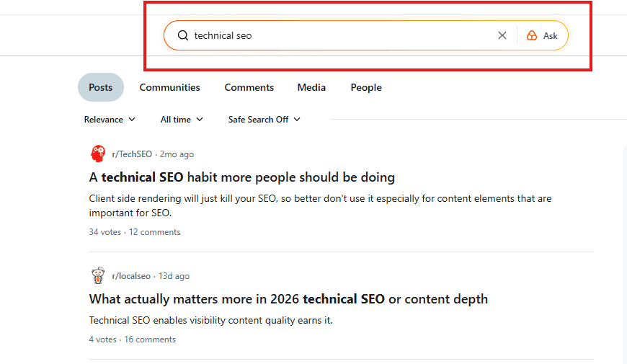Select the Posts tab
The height and width of the screenshot is (364, 627).
tap(101, 87)
